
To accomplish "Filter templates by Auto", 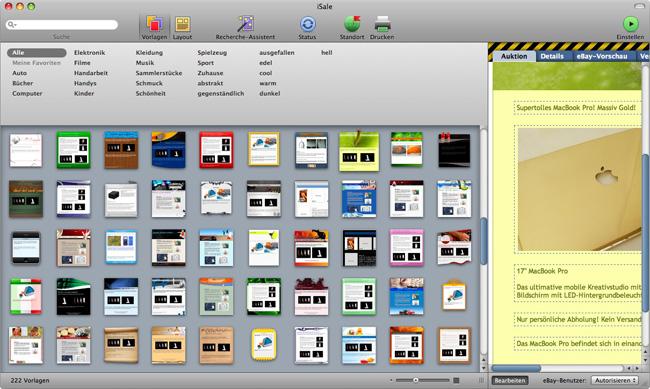I will point(19,73).
